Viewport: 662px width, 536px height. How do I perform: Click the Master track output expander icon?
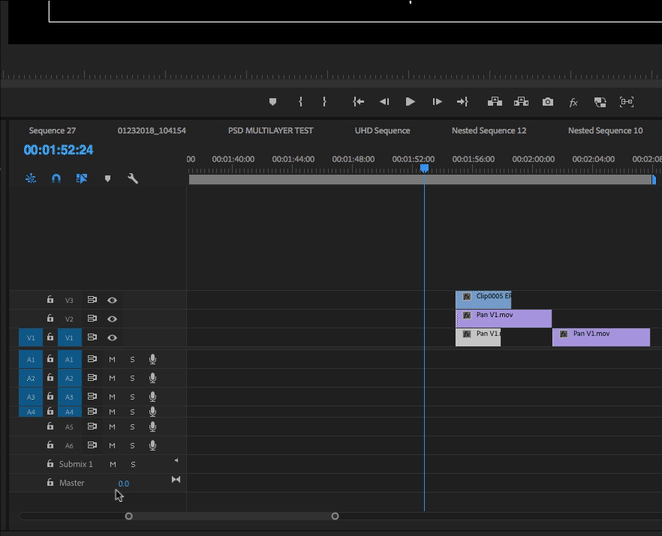point(176,481)
